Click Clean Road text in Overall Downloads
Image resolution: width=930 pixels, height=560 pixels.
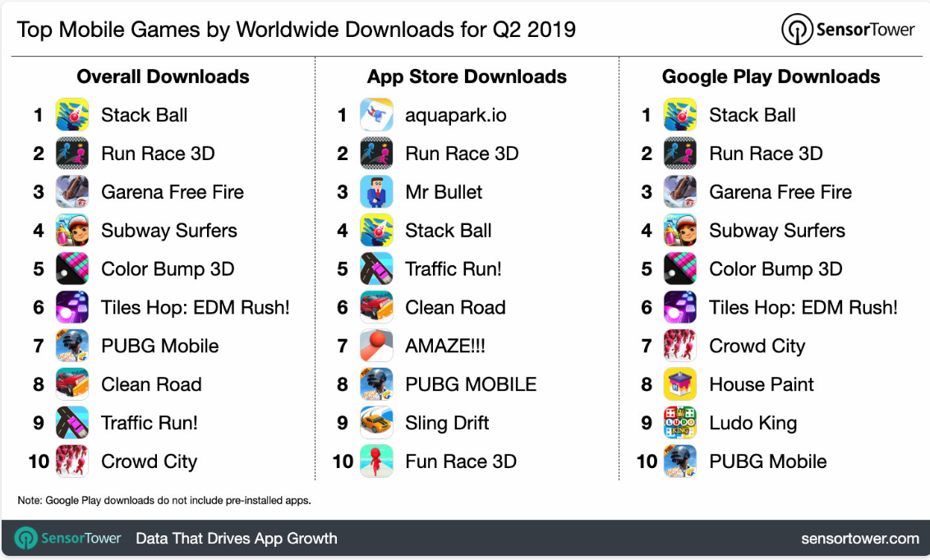pos(151,384)
